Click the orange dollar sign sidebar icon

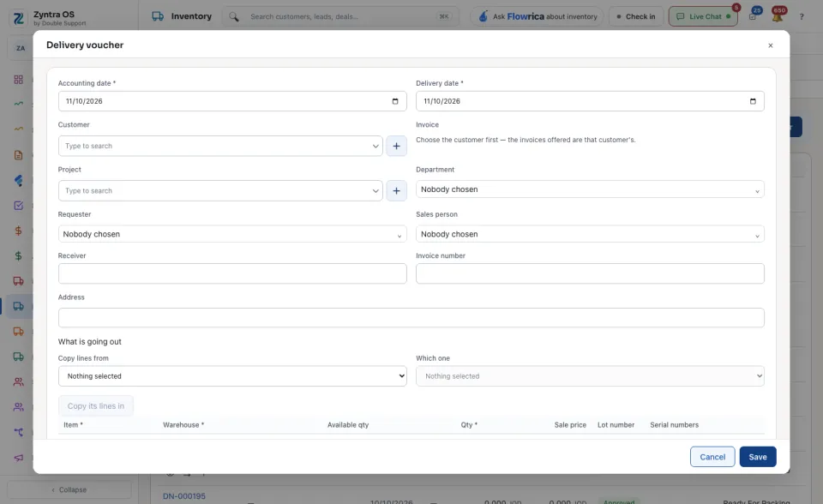pyautogui.click(x=18, y=231)
